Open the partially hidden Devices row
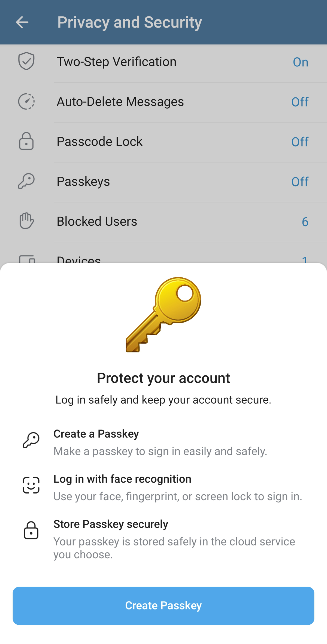 [x=163, y=259]
